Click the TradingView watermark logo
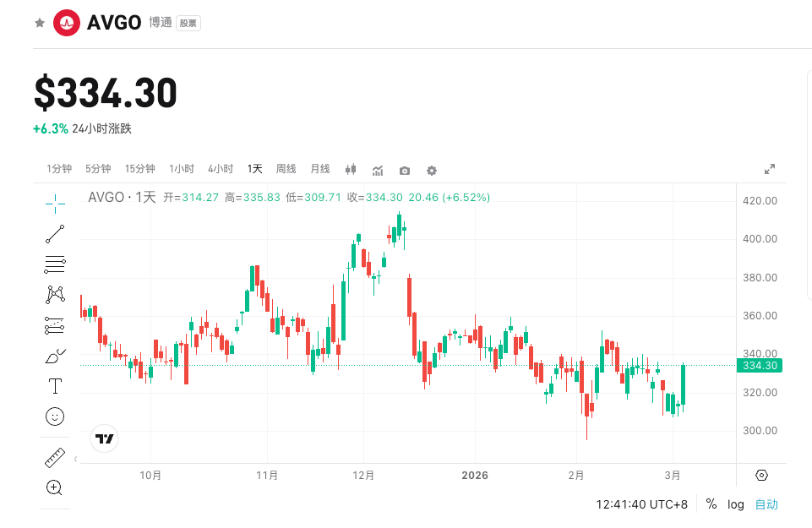Image resolution: width=812 pixels, height=528 pixels. [104, 438]
